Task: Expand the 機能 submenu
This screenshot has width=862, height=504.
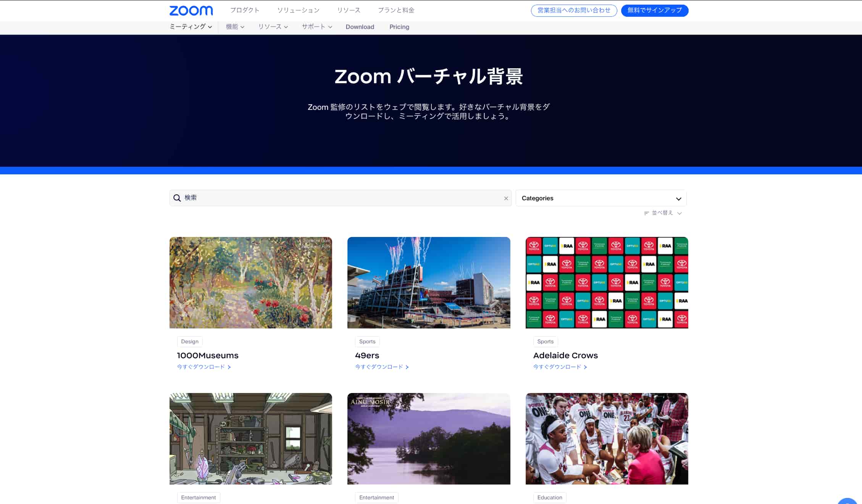Action: point(235,27)
